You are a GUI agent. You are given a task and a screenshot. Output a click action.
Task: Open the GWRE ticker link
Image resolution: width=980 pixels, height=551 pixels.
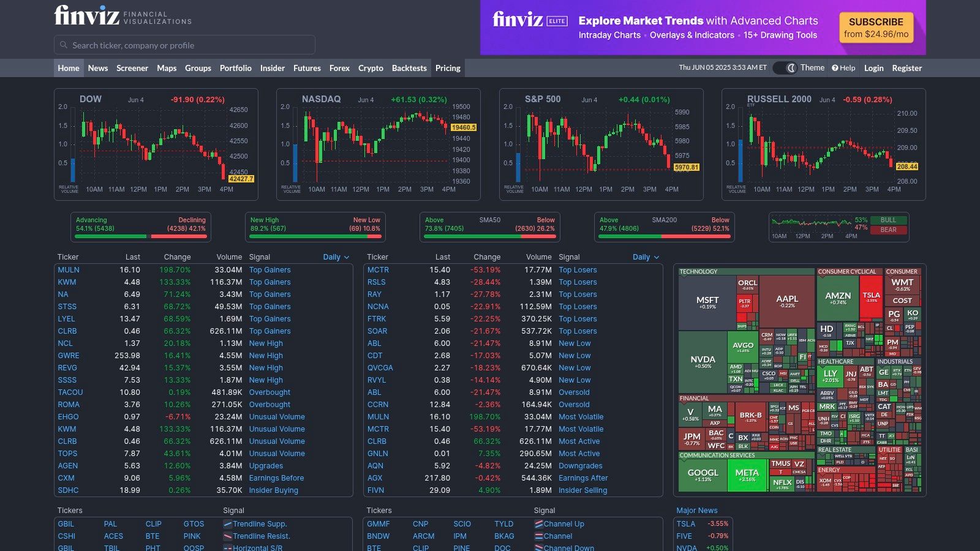tap(69, 356)
